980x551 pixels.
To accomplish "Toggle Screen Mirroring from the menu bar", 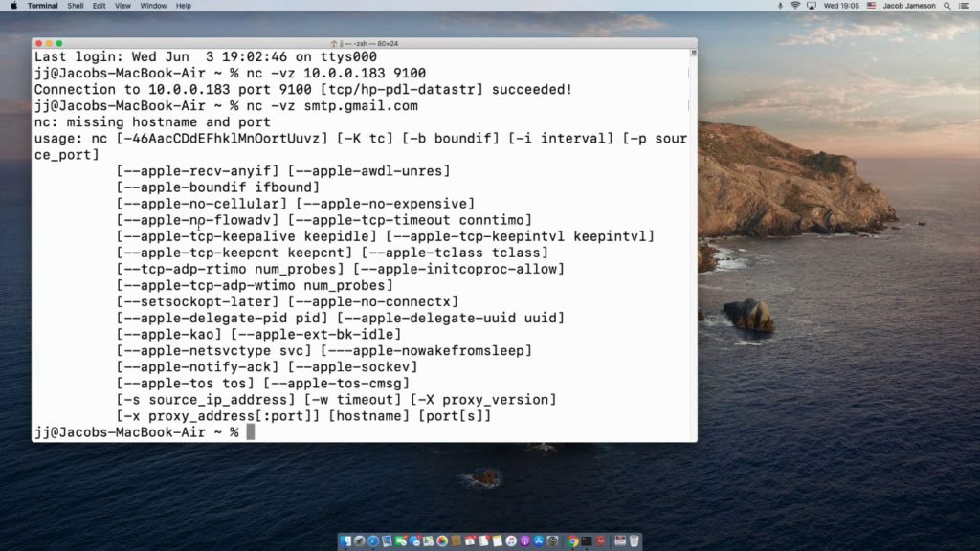I will [811, 6].
